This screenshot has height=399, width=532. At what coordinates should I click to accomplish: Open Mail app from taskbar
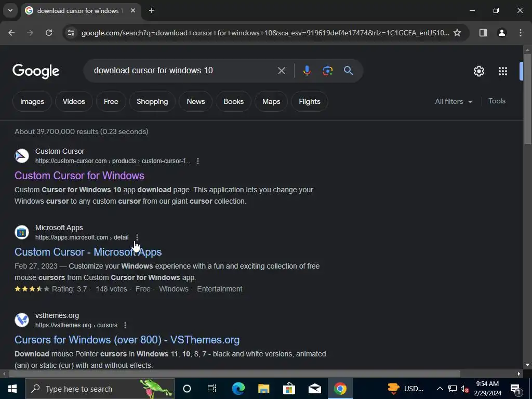pos(315,389)
